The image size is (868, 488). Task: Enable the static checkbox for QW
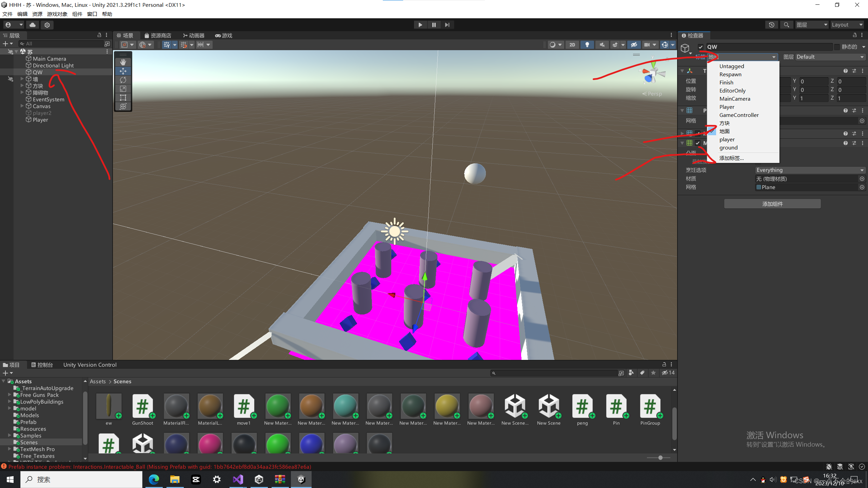pos(837,47)
